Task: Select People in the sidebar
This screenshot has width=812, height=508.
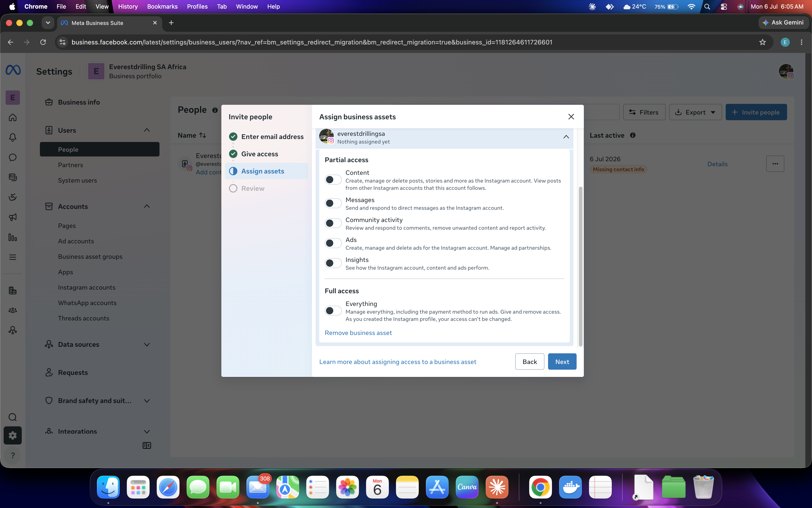Action: click(x=100, y=149)
